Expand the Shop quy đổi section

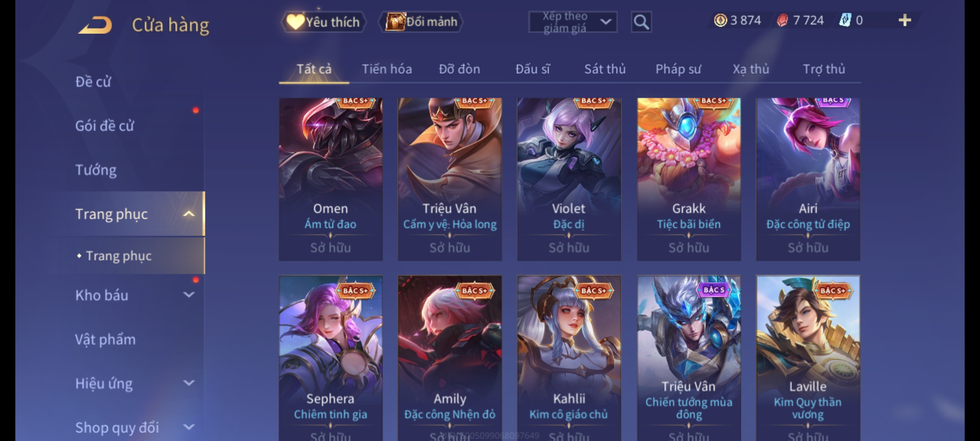click(x=189, y=427)
